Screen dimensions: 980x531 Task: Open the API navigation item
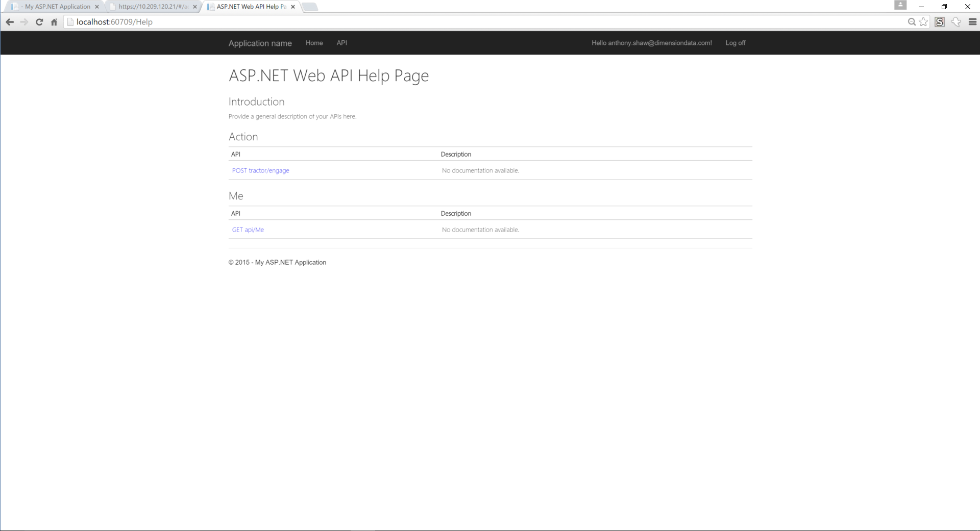[x=341, y=43]
